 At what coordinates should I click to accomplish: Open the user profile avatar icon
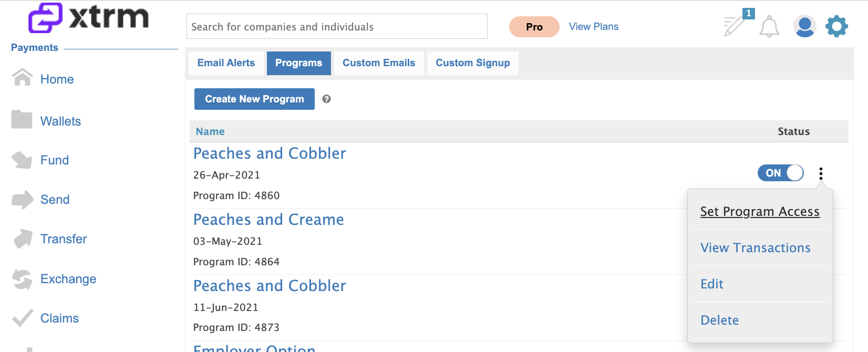[804, 26]
